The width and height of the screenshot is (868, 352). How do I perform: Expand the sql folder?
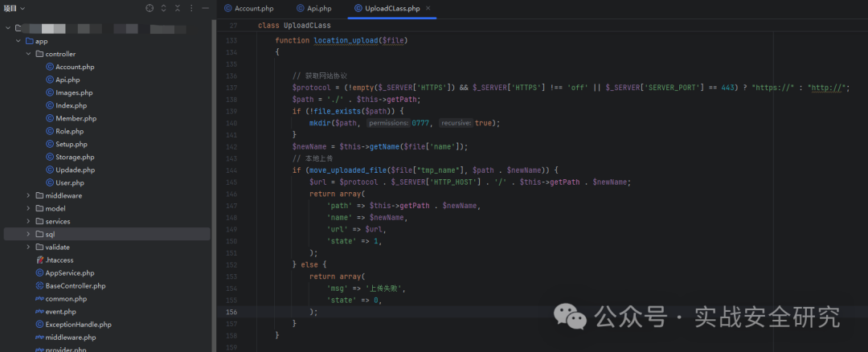click(x=28, y=234)
